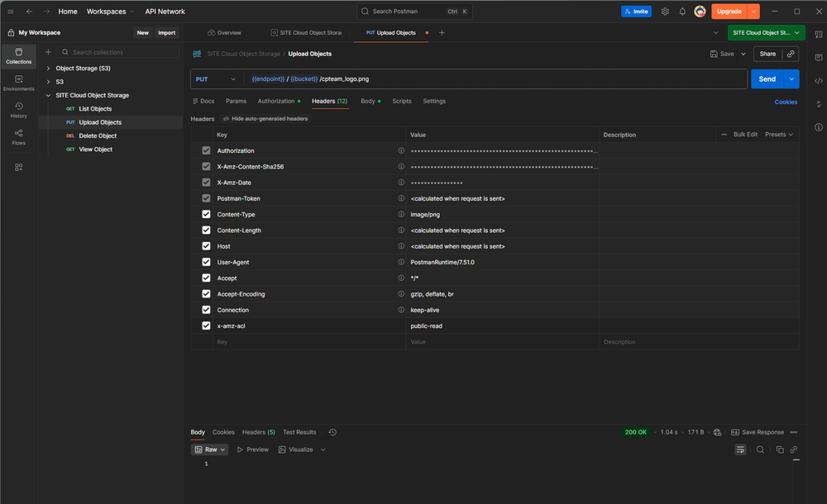Click the Search Postman field

[414, 11]
